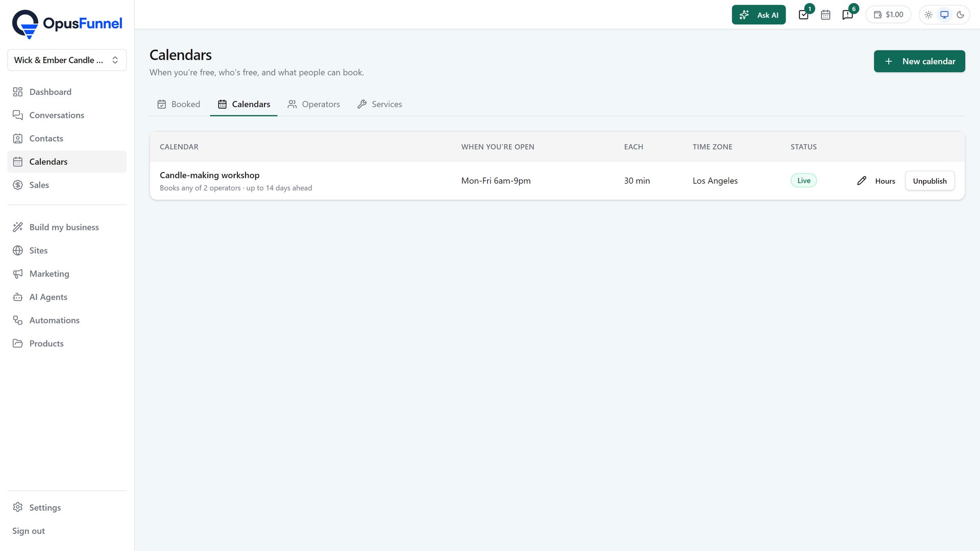This screenshot has height=551, width=980.
Task: Click the CALENDAR column header
Action: point(179,147)
